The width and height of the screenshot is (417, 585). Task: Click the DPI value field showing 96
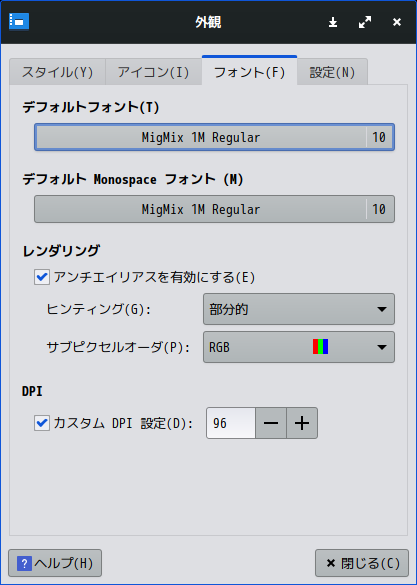(x=231, y=423)
